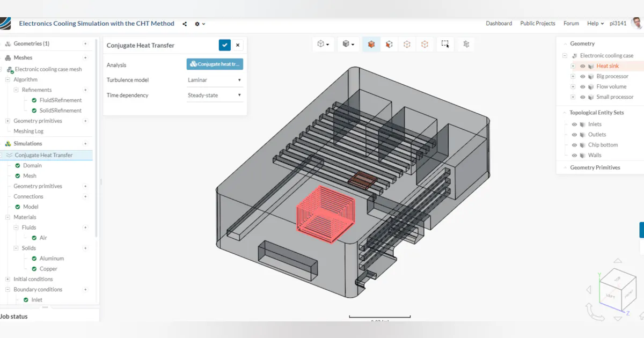Open the Help menu
Screen dimensions: 644x338
point(595,24)
